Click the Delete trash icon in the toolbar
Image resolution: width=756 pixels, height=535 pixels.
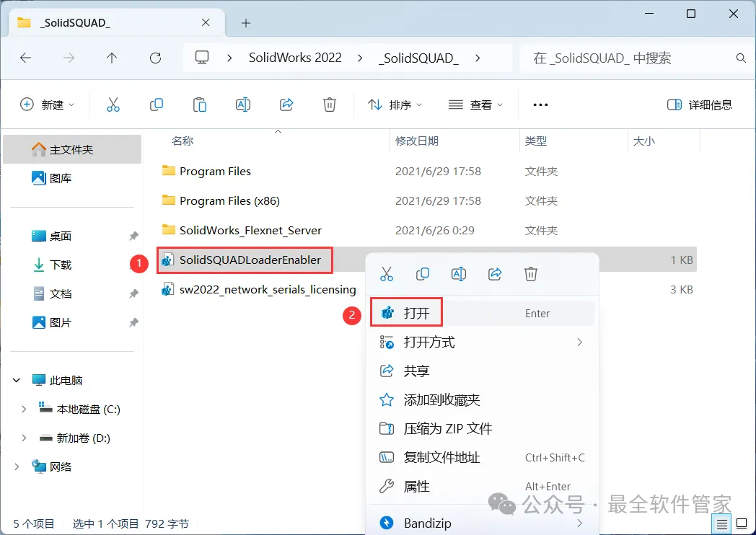pyautogui.click(x=329, y=105)
